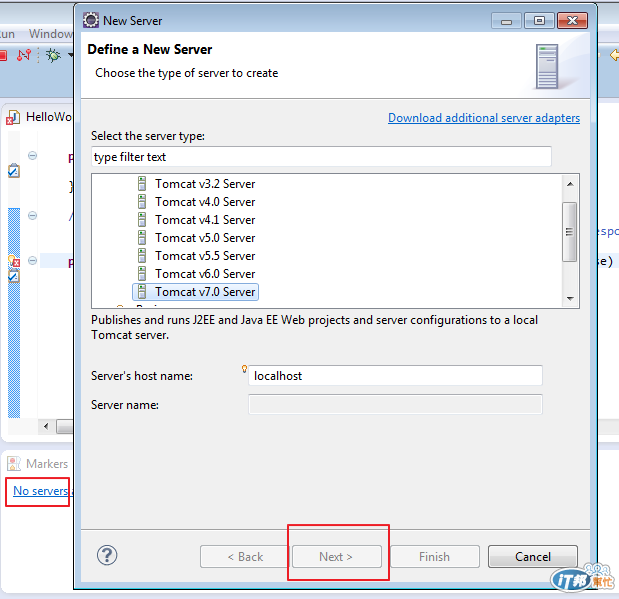The image size is (619, 599).
Task: Click the Finish button
Action: click(435, 557)
